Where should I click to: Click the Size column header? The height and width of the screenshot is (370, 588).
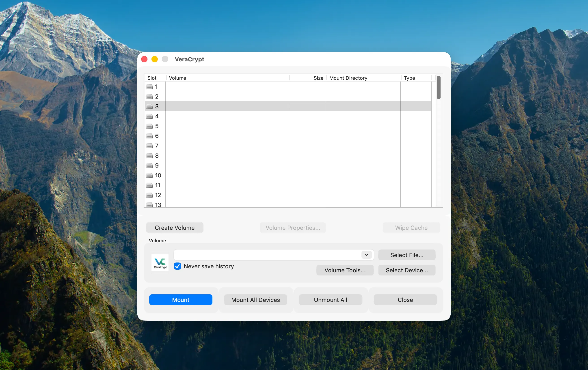pyautogui.click(x=308, y=78)
